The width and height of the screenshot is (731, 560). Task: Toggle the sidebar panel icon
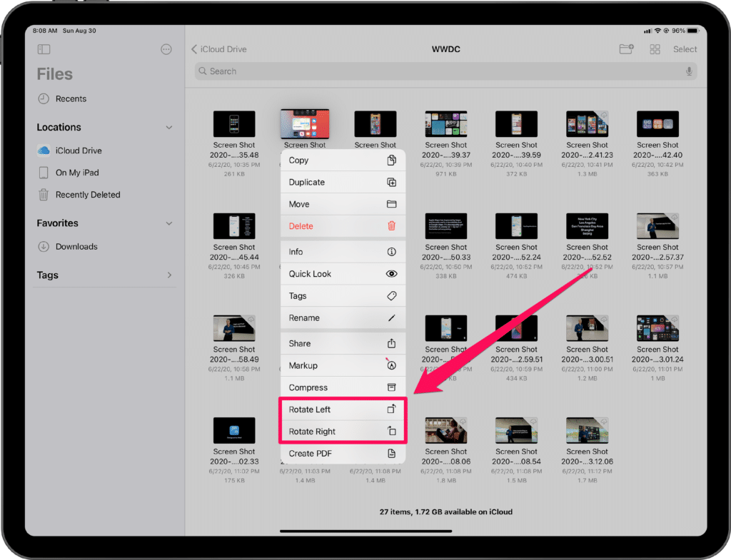pyautogui.click(x=44, y=49)
